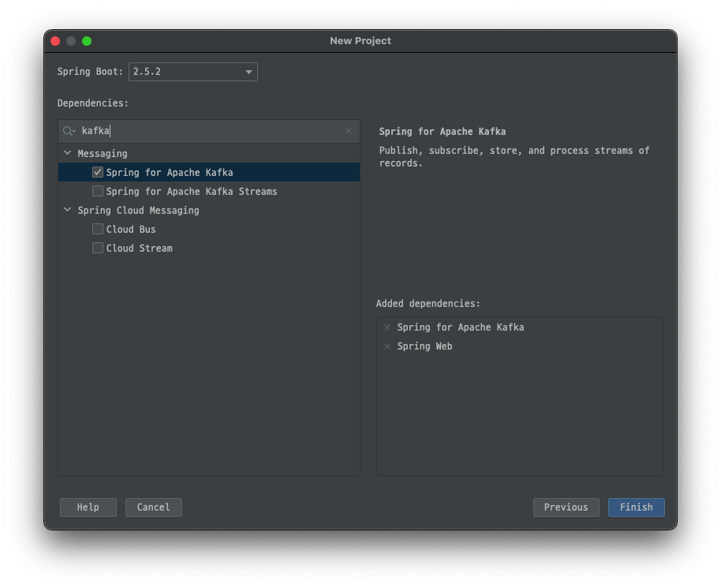This screenshot has height=588, width=721.
Task: Check the Spring for Apache Kafka Streams checkbox
Action: pyautogui.click(x=98, y=191)
